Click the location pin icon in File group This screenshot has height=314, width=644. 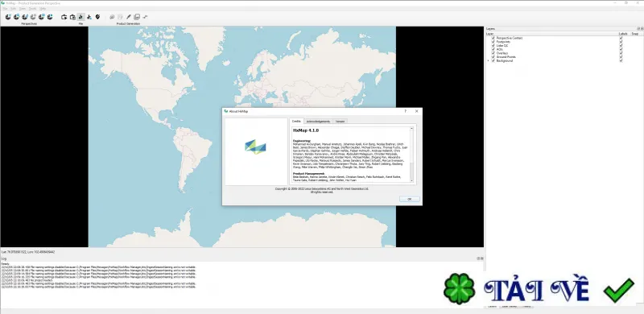point(97,17)
